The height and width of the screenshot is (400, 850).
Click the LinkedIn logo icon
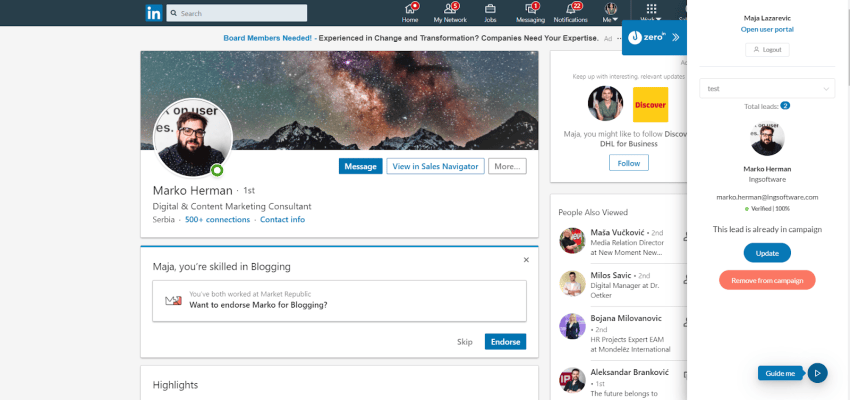pos(153,13)
